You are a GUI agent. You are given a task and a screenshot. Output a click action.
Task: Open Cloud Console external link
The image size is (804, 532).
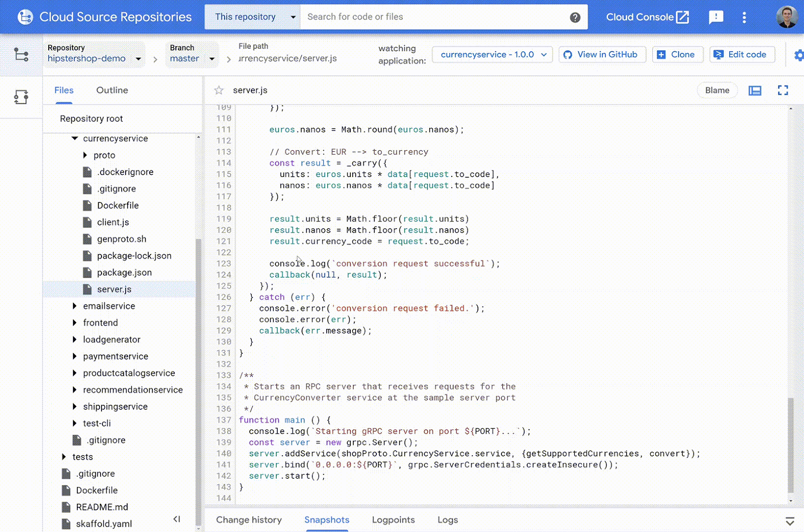647,17
